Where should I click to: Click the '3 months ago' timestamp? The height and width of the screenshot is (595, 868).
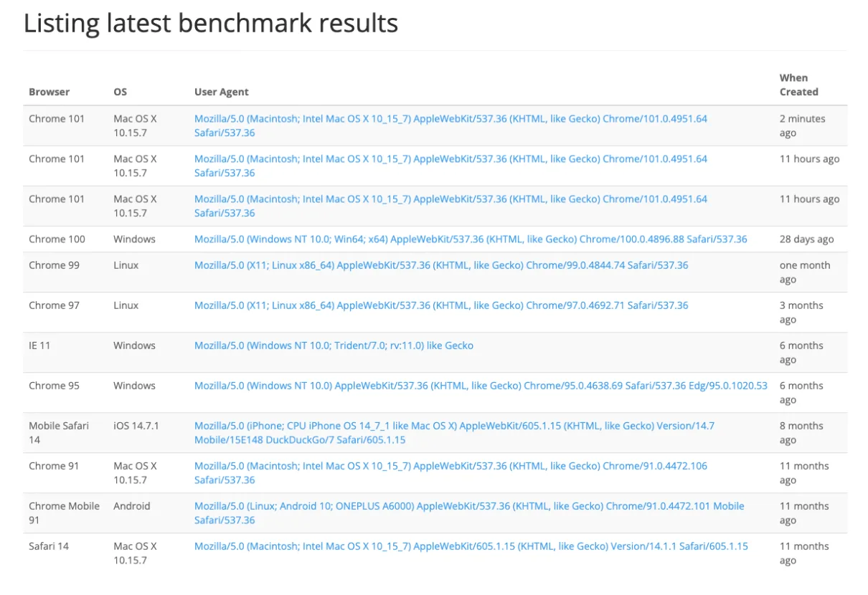(801, 312)
